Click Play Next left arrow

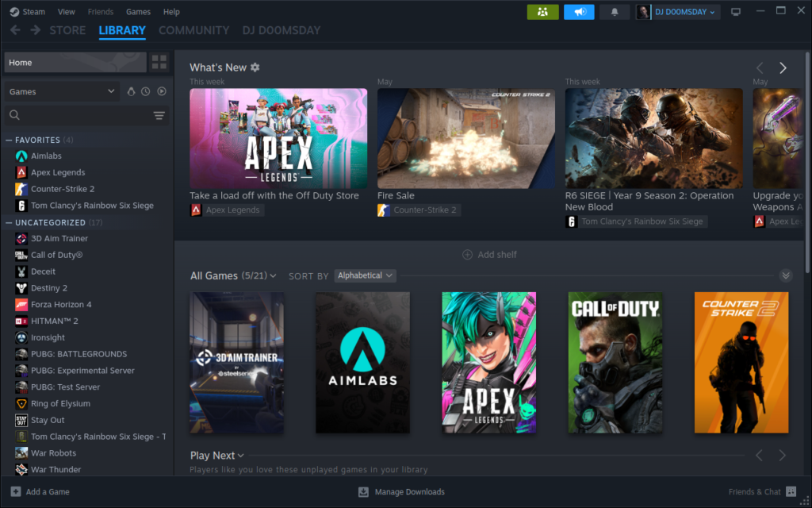point(759,456)
